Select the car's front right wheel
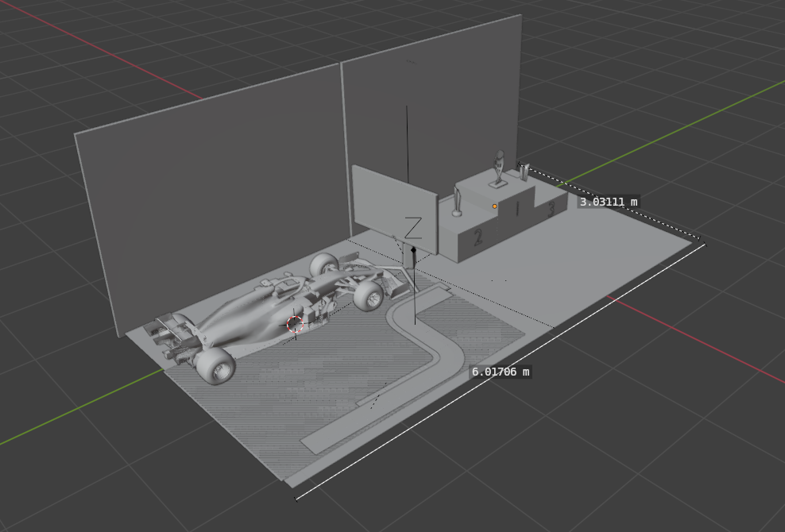 click(x=369, y=295)
